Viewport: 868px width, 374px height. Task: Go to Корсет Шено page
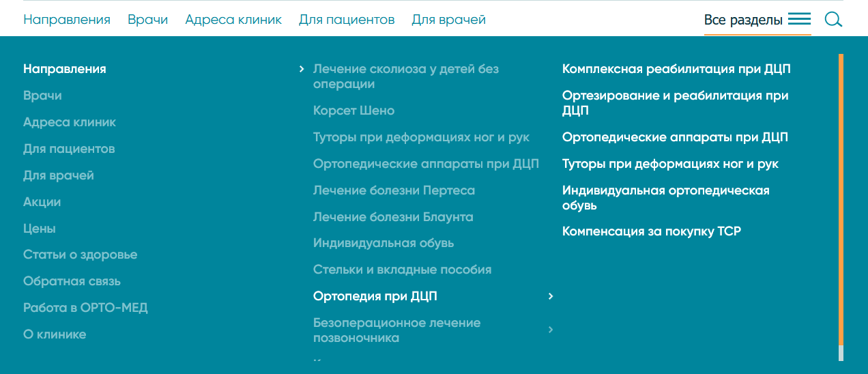coord(353,111)
